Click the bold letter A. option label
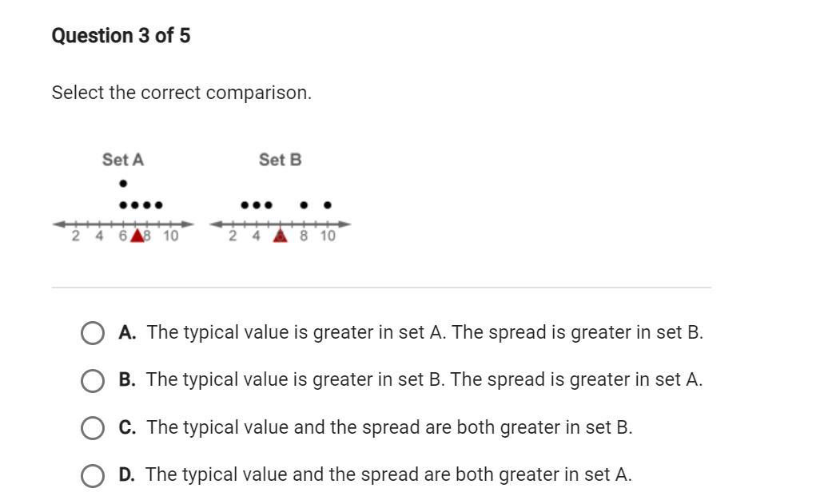 pyautogui.click(x=127, y=332)
